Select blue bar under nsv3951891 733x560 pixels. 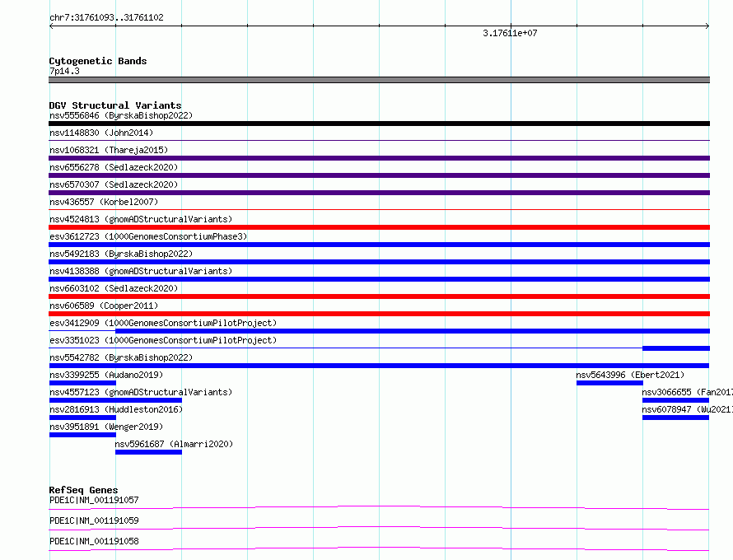[82, 435]
